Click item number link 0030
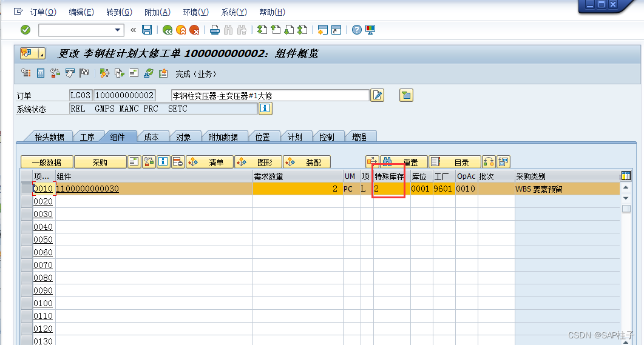The height and width of the screenshot is (345, 644). 43,214
